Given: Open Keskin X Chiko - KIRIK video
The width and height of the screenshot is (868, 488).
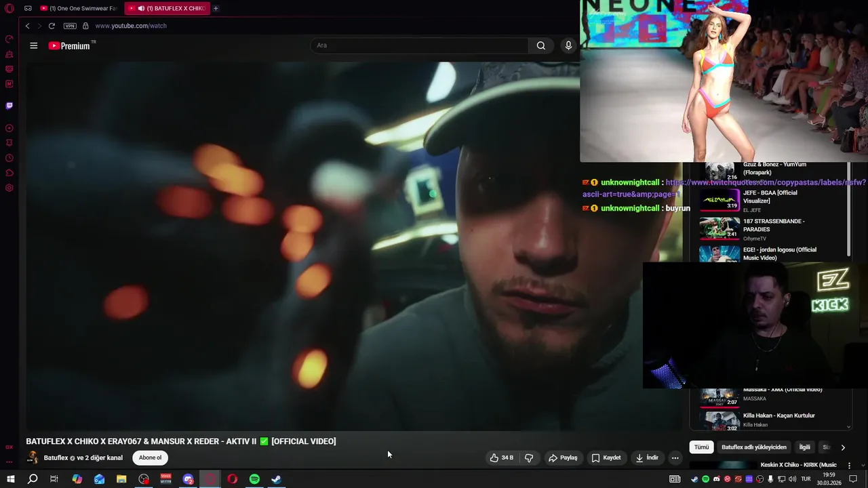Looking at the screenshot, I should (799, 465).
